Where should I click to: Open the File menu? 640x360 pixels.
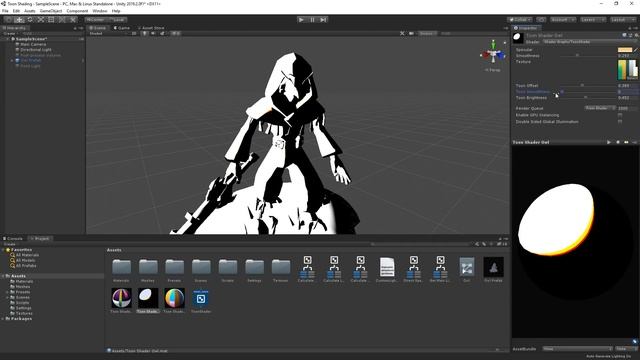[5, 11]
